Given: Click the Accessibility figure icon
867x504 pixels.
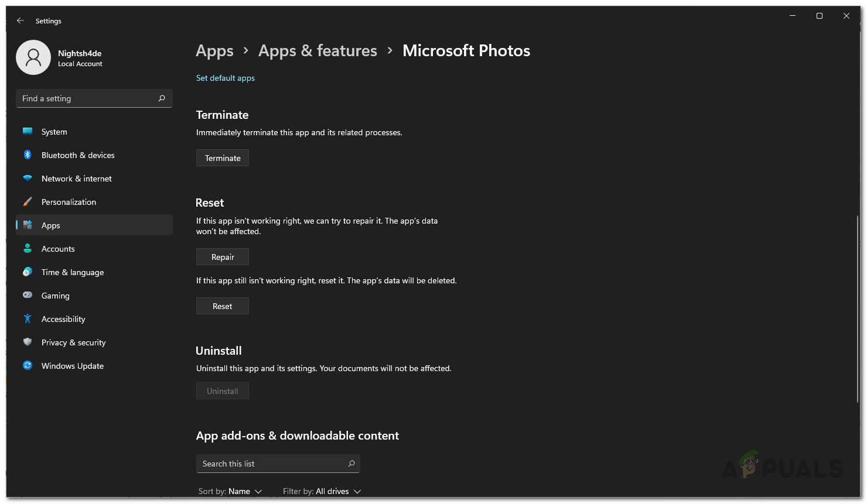Looking at the screenshot, I should 28,319.
